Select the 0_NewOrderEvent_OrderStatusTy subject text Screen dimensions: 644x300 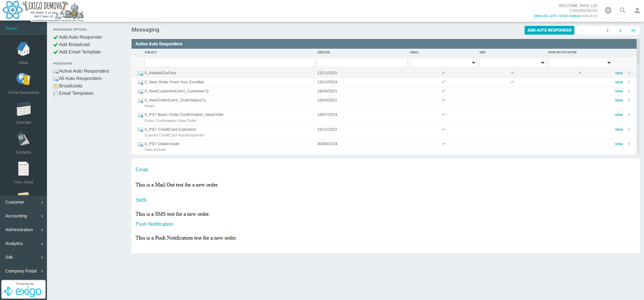tap(175, 100)
